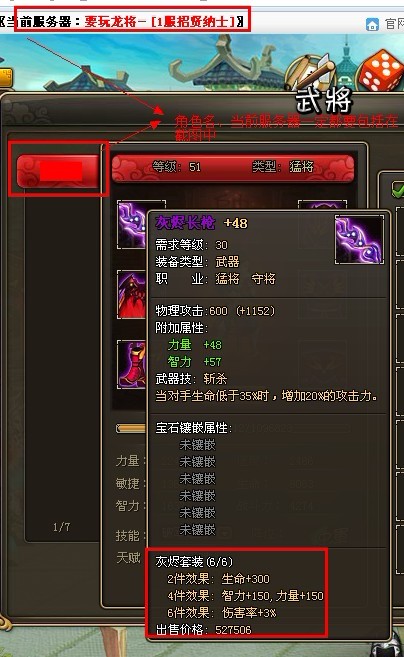Click the 官网 official site link
This screenshot has width=404, height=657.
(x=394, y=24)
